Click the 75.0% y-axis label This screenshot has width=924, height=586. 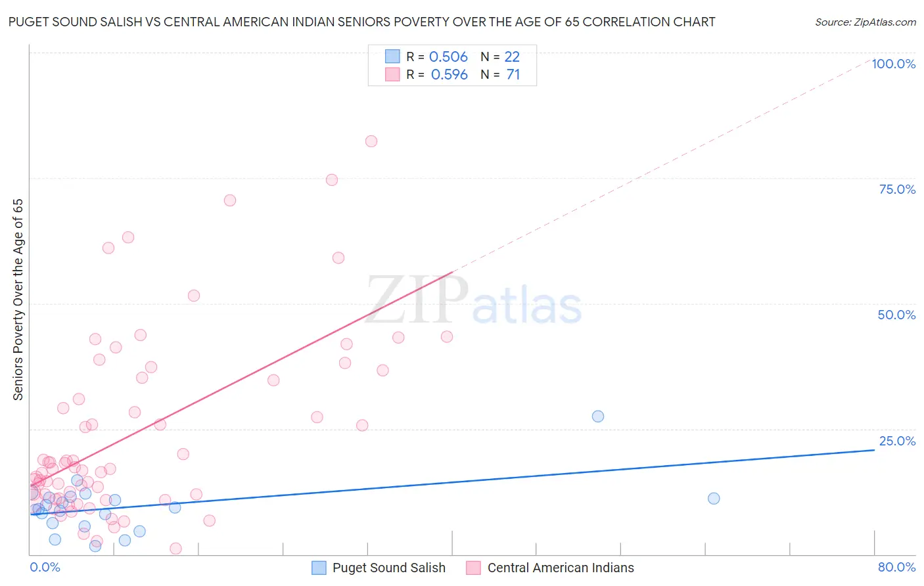pos(898,189)
